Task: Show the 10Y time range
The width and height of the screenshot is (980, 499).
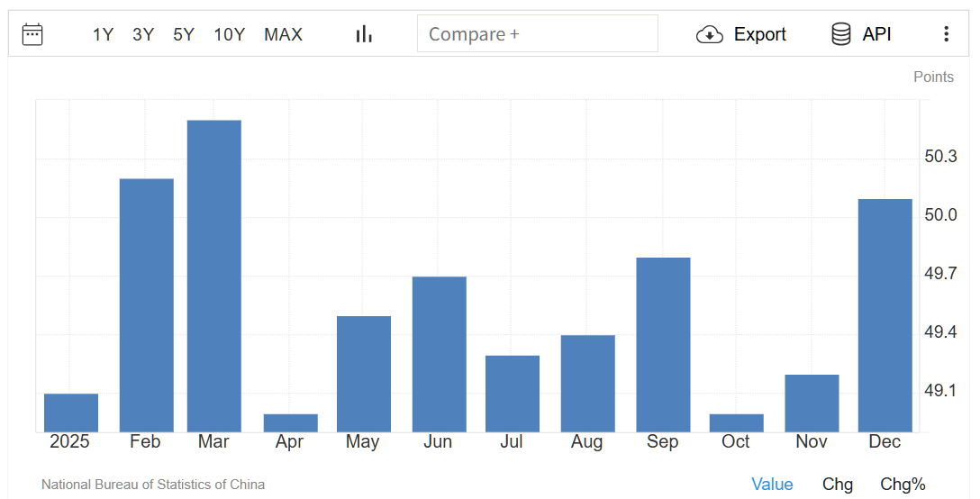Action: 229,34
